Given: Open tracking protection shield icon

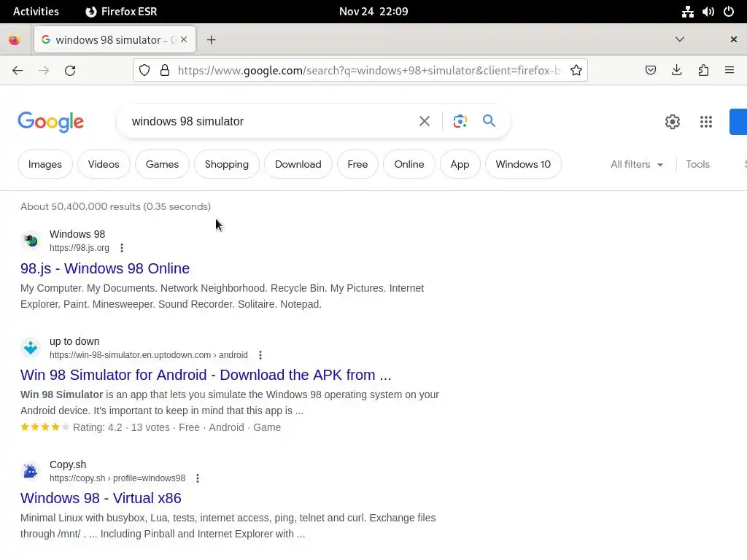Looking at the screenshot, I should (144, 71).
